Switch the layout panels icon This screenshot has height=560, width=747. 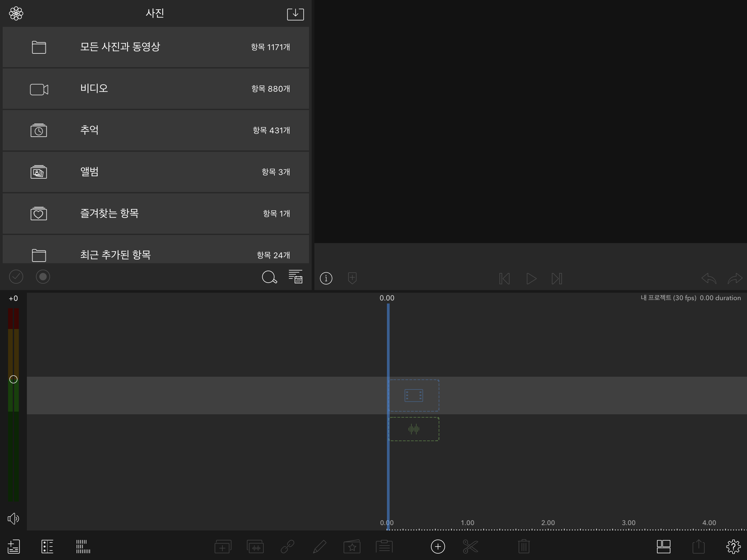(663, 547)
